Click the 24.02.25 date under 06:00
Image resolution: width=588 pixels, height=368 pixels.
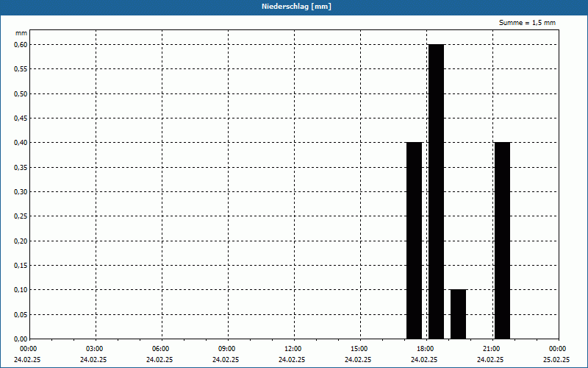(x=159, y=360)
